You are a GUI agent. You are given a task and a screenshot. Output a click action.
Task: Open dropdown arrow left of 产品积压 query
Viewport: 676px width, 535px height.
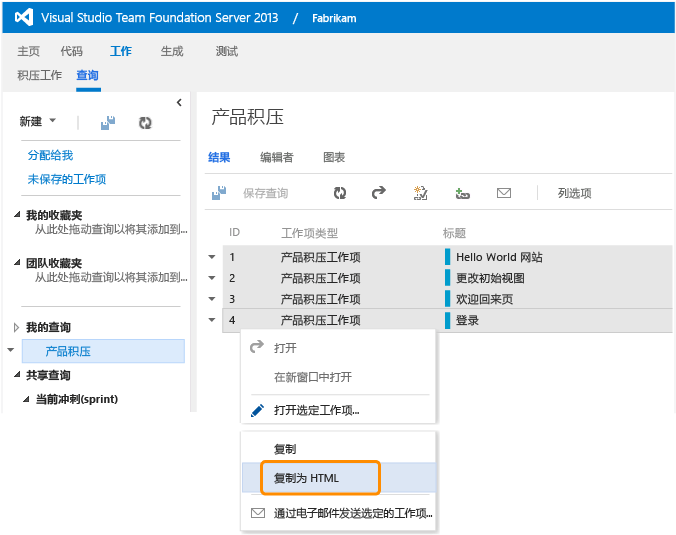pos(11,350)
